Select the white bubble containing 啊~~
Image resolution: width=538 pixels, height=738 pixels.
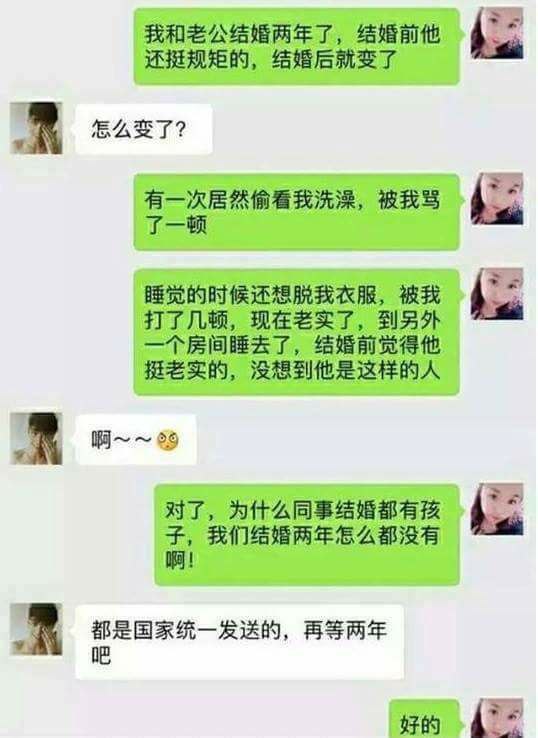coord(136,440)
